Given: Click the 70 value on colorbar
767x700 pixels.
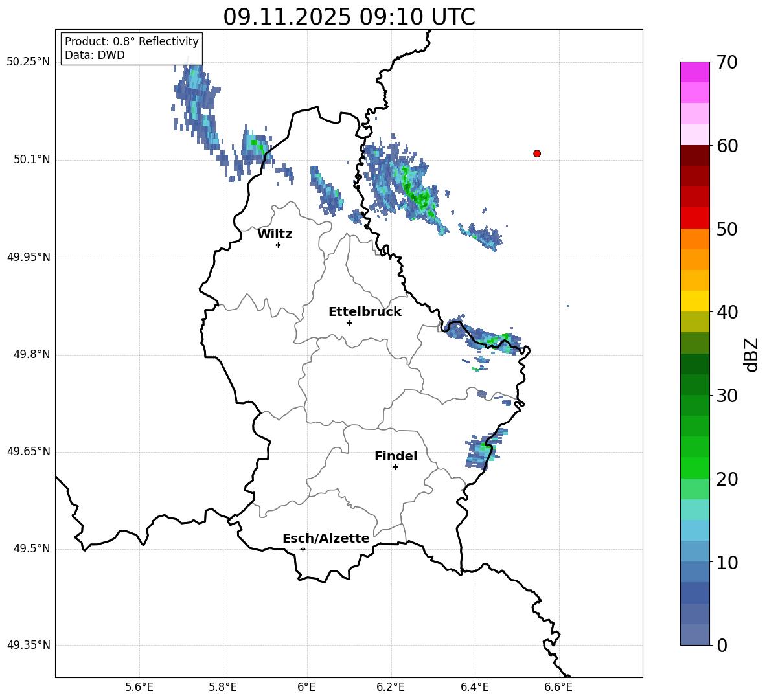Looking at the screenshot, I should click(727, 63).
